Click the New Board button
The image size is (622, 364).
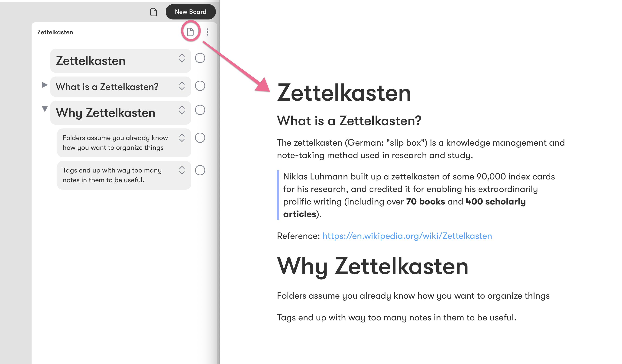tap(190, 12)
